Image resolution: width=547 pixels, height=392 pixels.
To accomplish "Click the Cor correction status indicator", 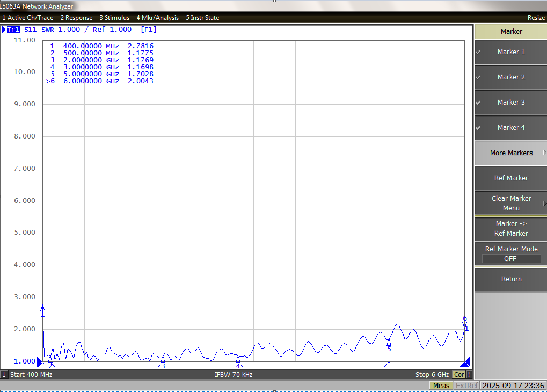I will (459, 375).
